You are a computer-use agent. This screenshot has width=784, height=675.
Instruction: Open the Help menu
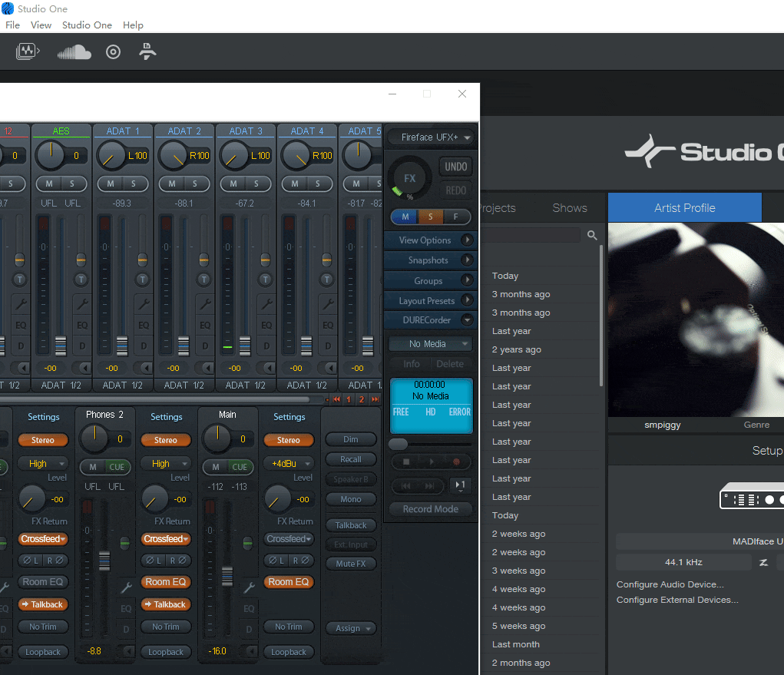coord(133,25)
